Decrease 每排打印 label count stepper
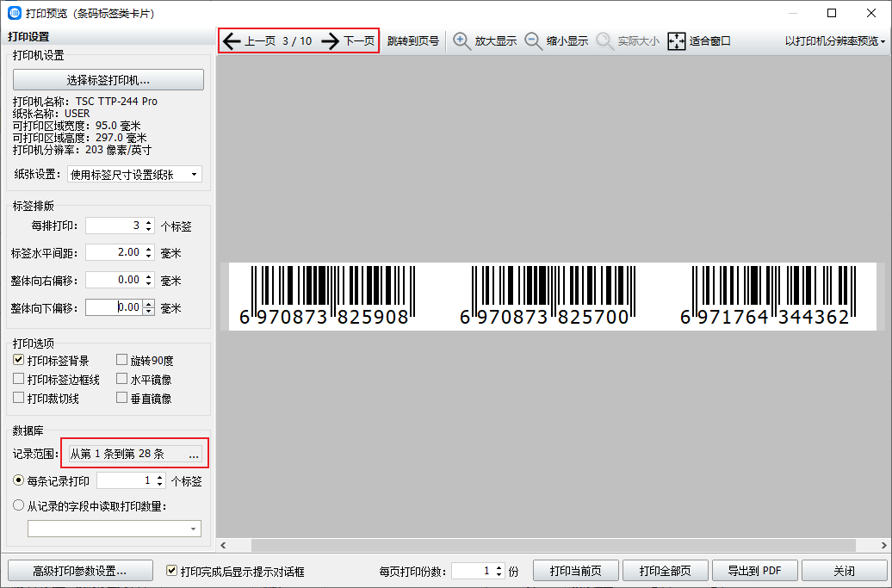Screen dimensions: 892x588 [148, 230]
